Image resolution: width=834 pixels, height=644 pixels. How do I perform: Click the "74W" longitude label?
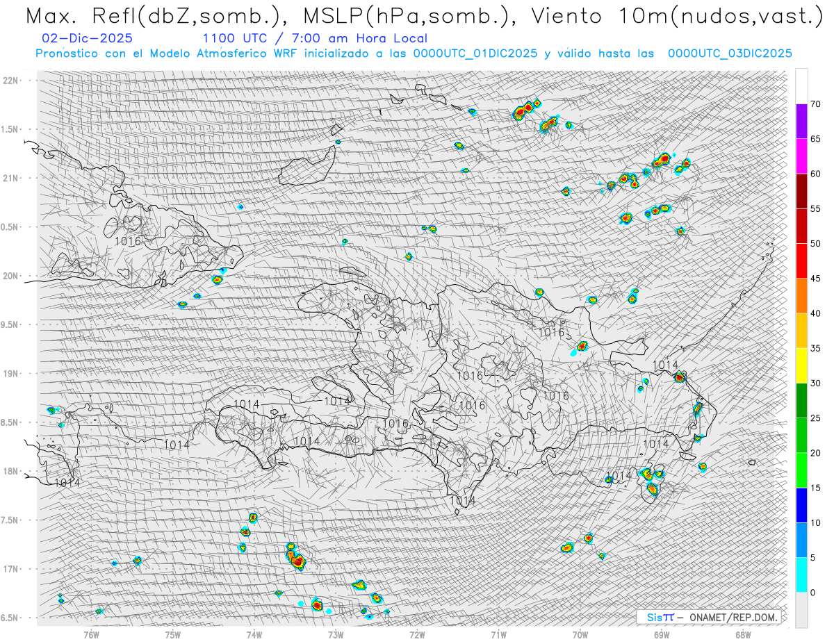[x=254, y=634]
